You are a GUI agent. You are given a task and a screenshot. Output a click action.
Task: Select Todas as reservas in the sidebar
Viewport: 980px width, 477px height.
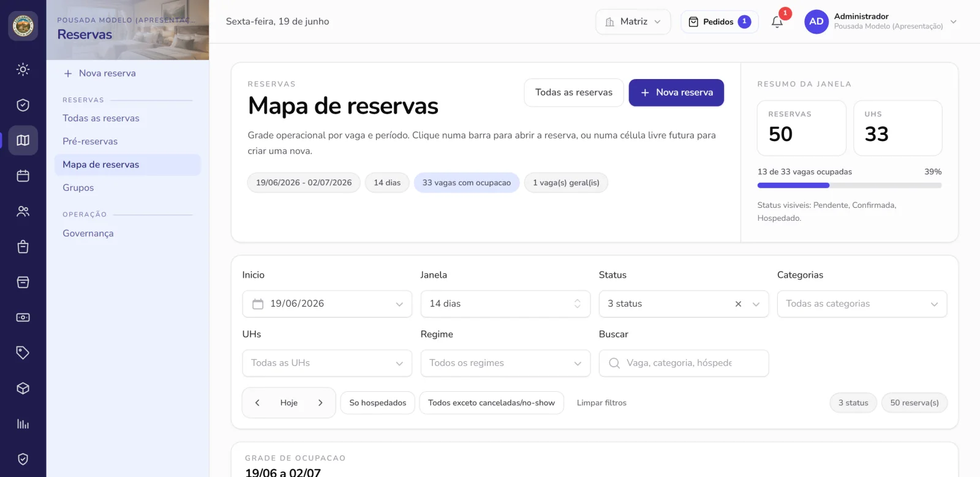[x=101, y=118]
